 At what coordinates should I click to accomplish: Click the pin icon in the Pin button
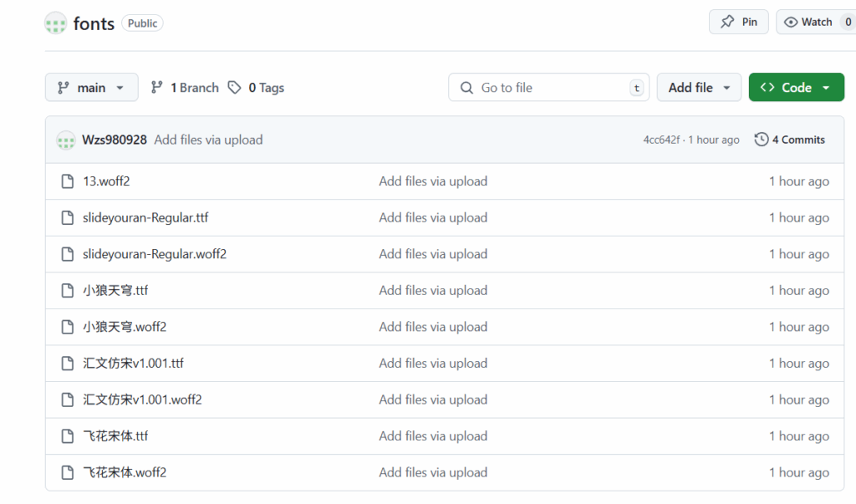pos(727,22)
